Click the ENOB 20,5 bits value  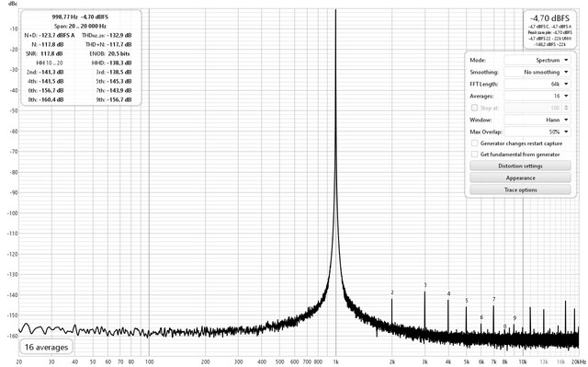119,53
